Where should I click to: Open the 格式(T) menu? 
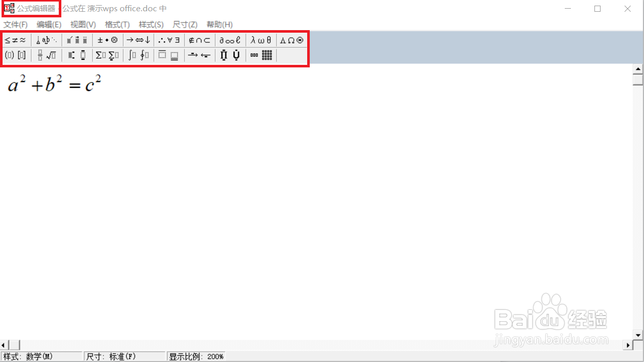[x=117, y=25]
